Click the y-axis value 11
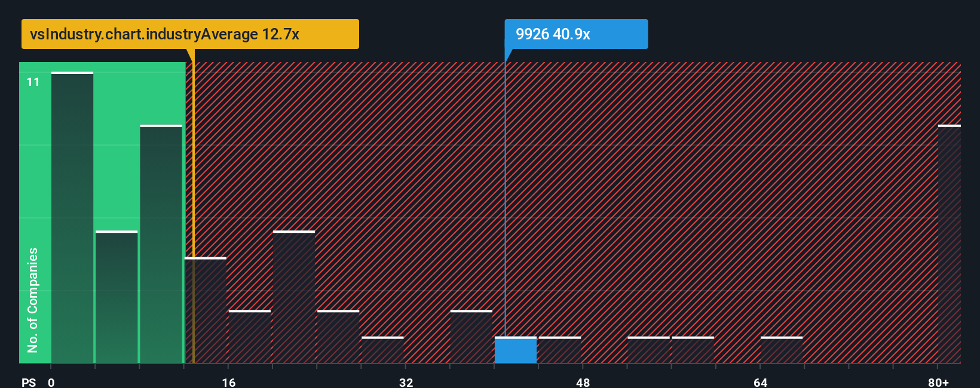980x388 pixels. pyautogui.click(x=33, y=82)
